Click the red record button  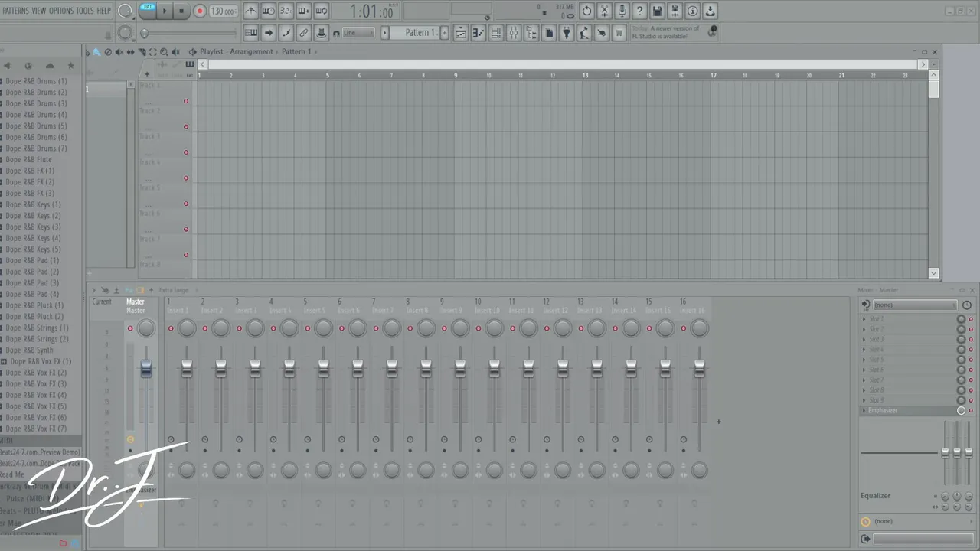pos(200,11)
